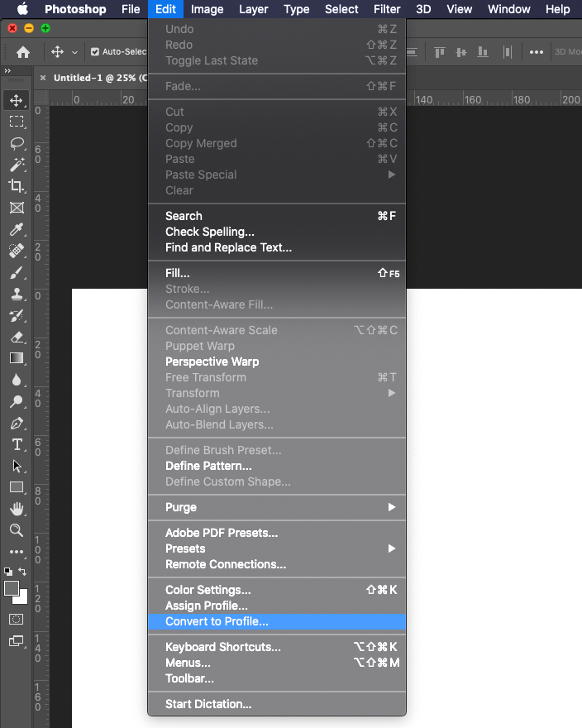Expand the Presets submenu

click(x=392, y=548)
